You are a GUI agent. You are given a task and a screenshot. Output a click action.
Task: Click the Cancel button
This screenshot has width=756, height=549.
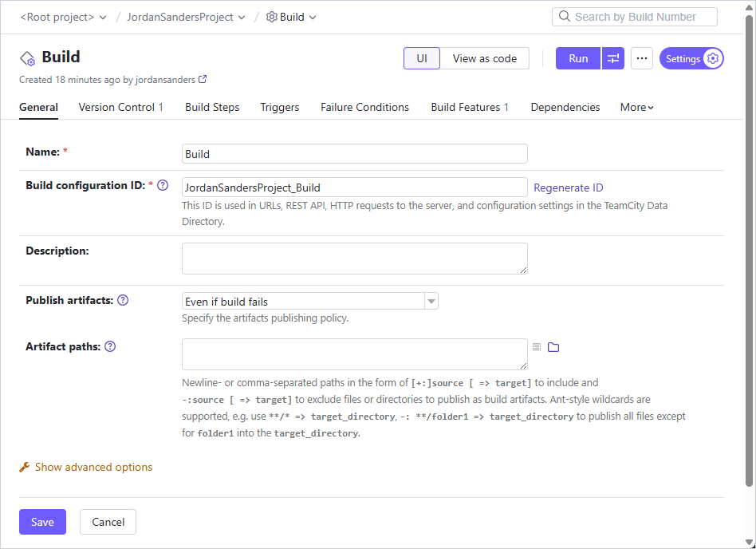click(x=108, y=522)
